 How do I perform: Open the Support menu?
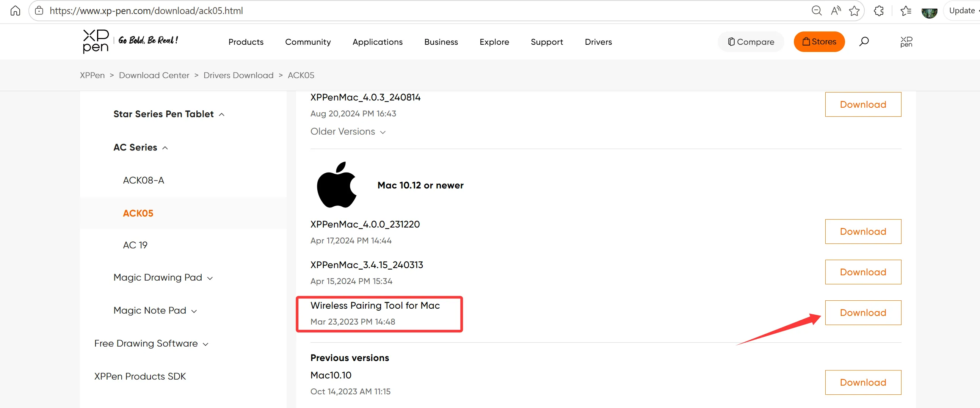[x=547, y=42]
